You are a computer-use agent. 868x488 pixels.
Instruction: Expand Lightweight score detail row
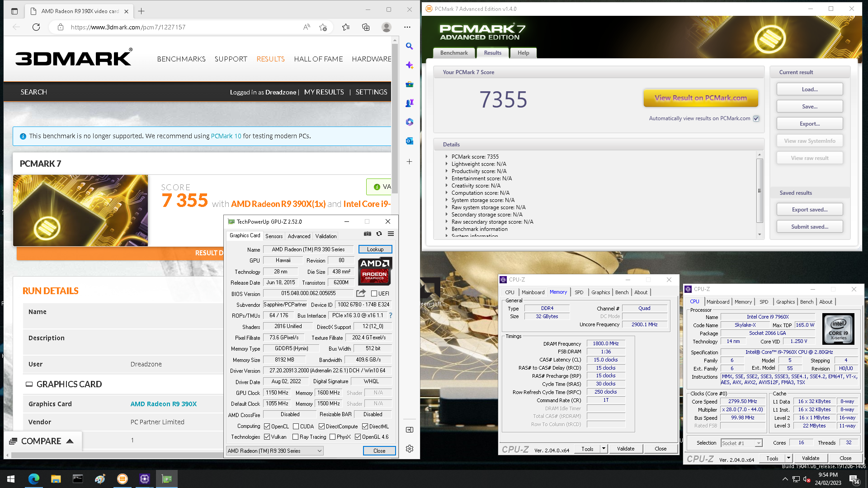pyautogui.click(x=447, y=164)
